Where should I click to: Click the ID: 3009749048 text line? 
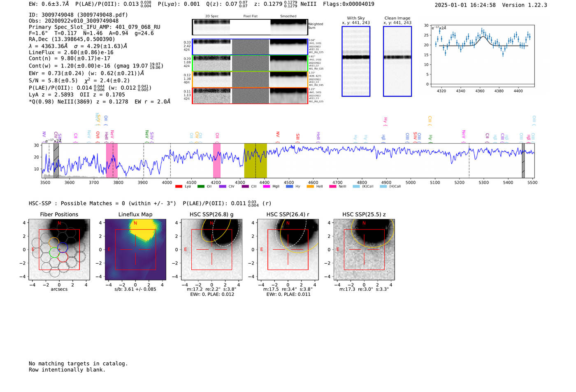click(78, 15)
